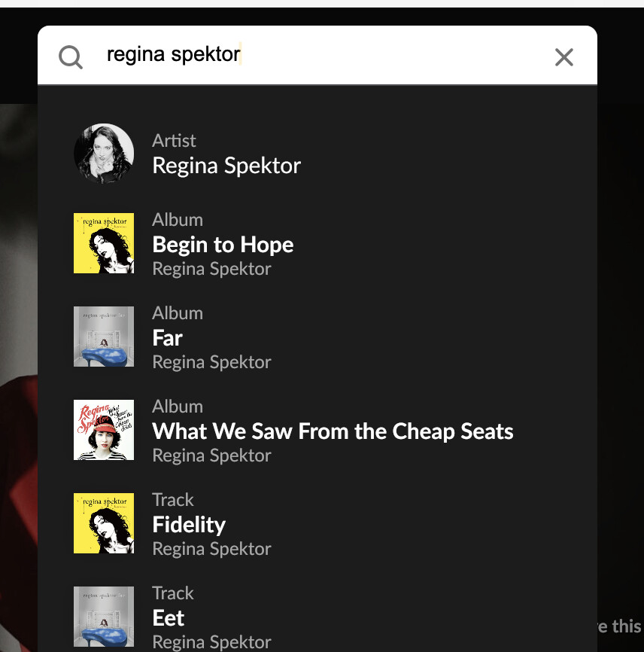Click the 'Album' label above Begin to Hope

coord(178,220)
